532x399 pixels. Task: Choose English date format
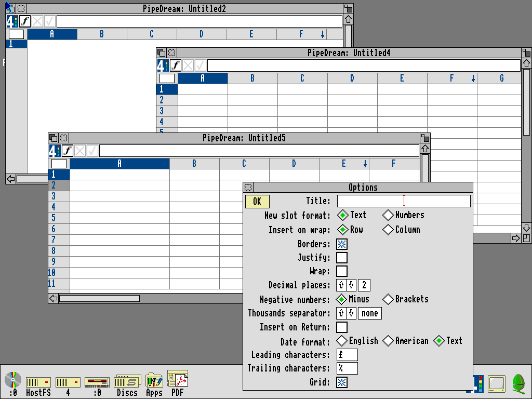357,341
